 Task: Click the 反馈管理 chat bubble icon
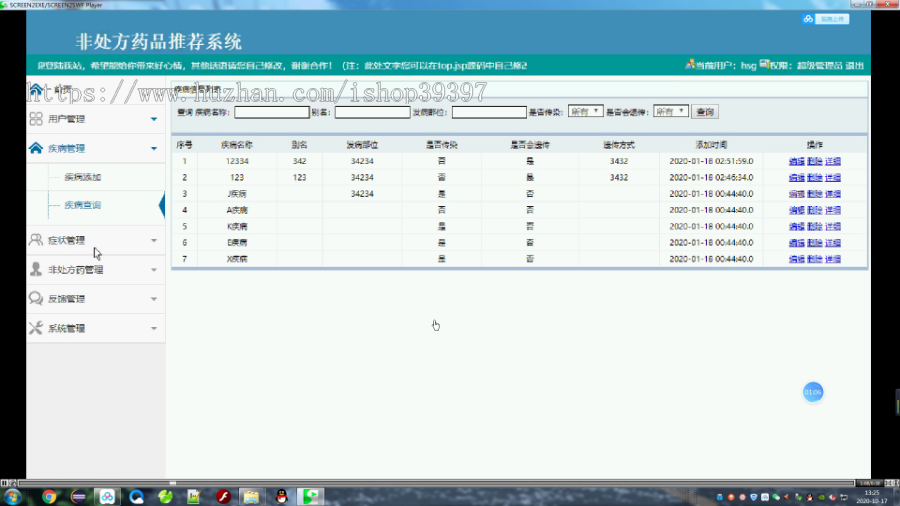36,298
